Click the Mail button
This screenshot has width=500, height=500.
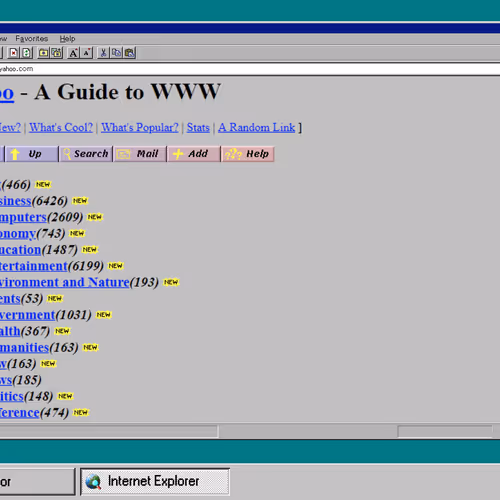[140, 154]
